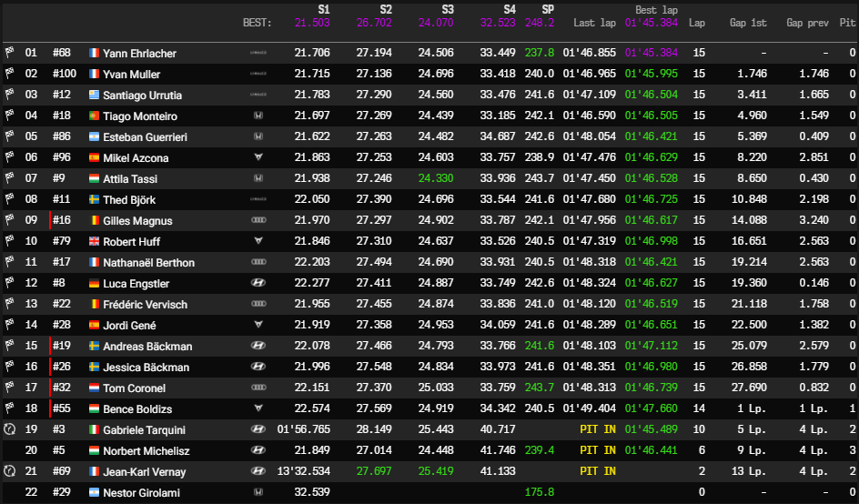Click the stopwatch icon in Gabriele Tarquini's row
859x504 pixels.
pos(9,429)
